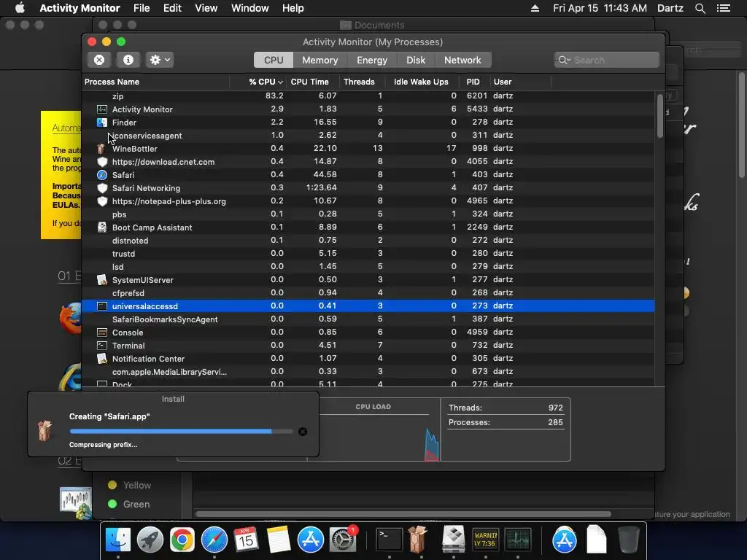Image resolution: width=747 pixels, height=560 pixels.
Task: Click the Install progress bar
Action: click(181, 432)
